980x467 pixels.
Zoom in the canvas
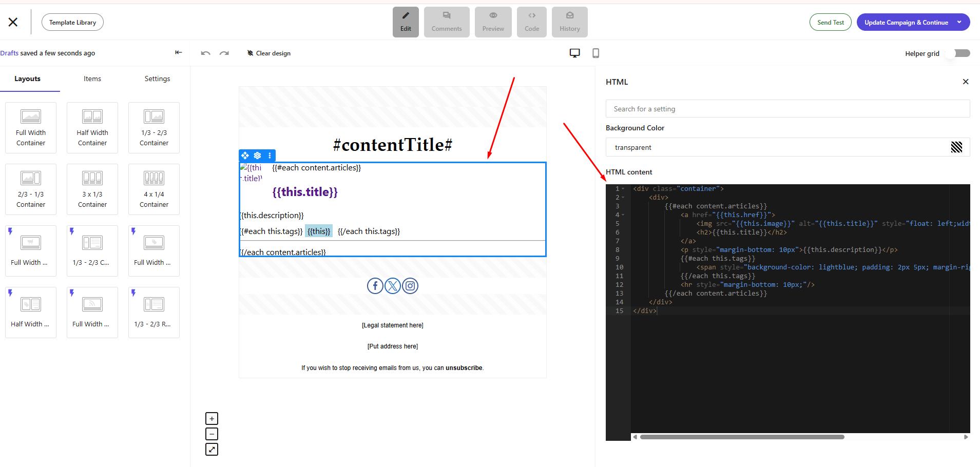(212, 419)
